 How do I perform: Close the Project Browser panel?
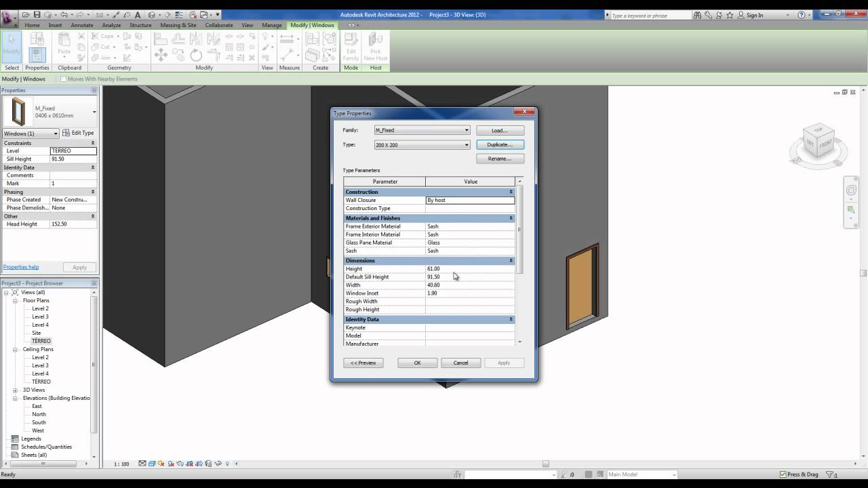point(94,283)
